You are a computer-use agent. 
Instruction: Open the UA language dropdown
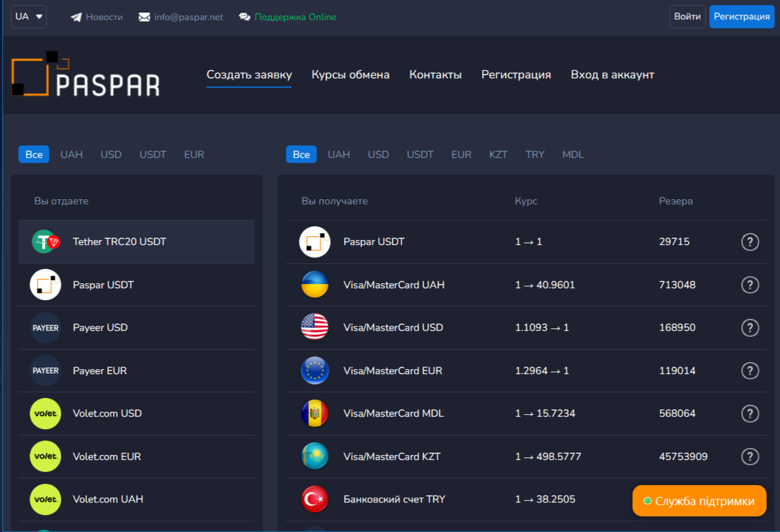pos(29,17)
